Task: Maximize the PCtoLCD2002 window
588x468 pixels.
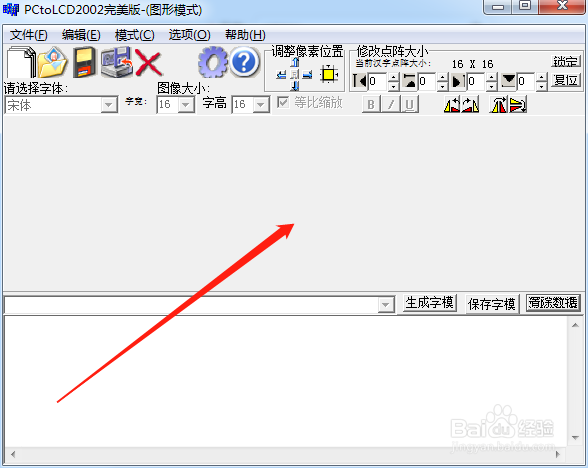Action: pyautogui.click(x=525, y=6)
